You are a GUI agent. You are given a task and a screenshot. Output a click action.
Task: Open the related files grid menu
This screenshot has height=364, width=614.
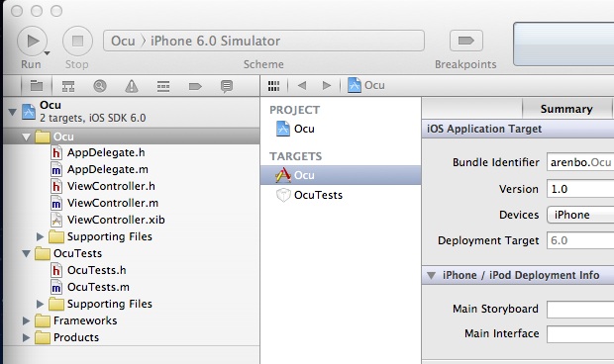(273, 86)
